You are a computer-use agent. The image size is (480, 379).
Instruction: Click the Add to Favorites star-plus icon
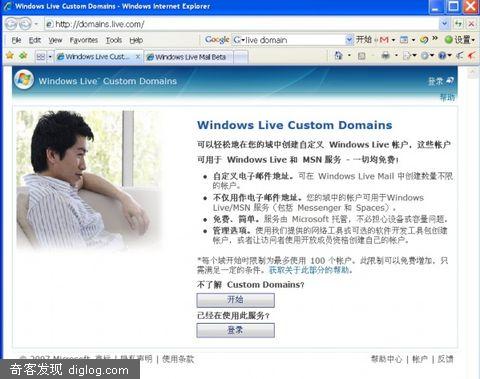pos(23,56)
